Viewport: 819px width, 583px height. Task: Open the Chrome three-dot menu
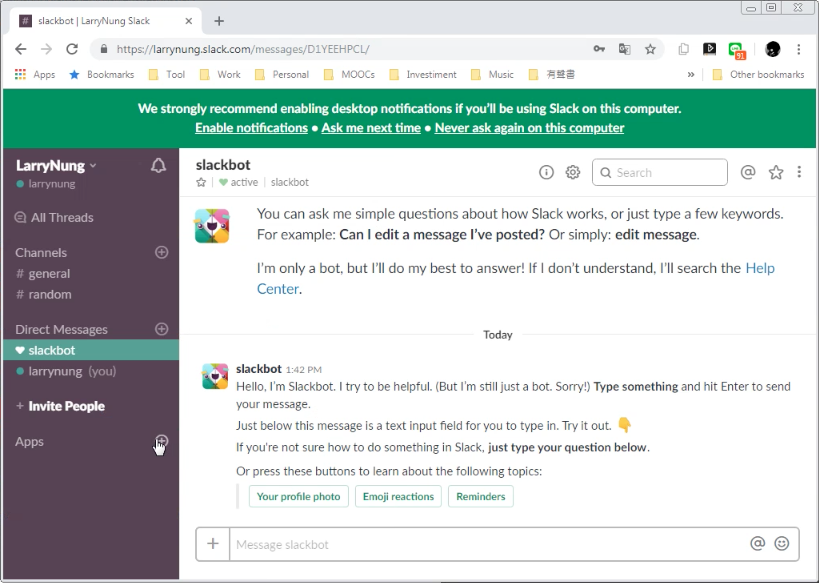point(799,49)
